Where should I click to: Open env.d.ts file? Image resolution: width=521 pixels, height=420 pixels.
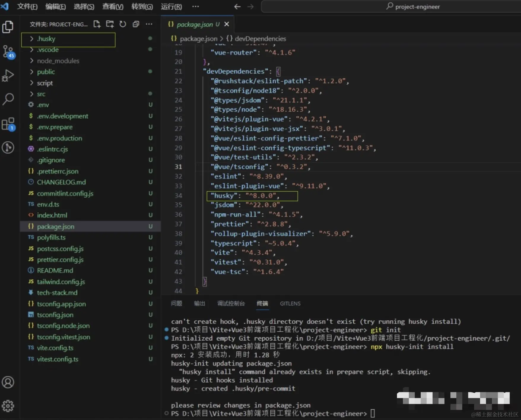point(90,204)
